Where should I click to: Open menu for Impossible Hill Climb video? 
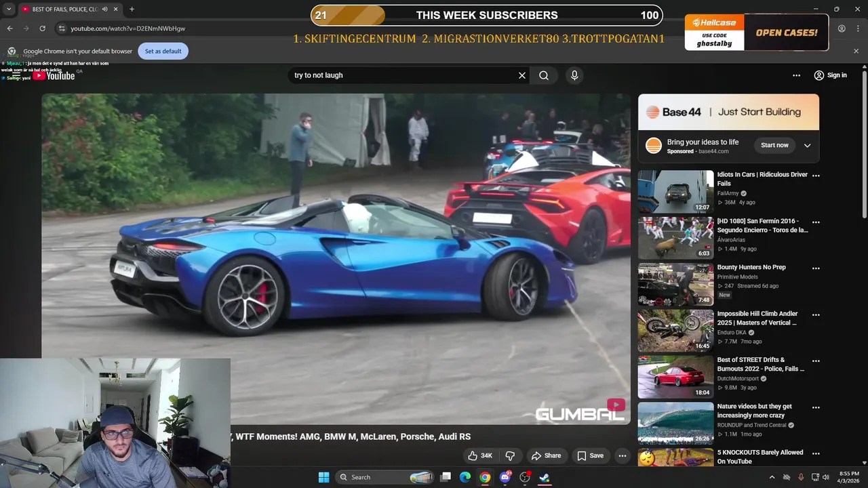point(816,315)
